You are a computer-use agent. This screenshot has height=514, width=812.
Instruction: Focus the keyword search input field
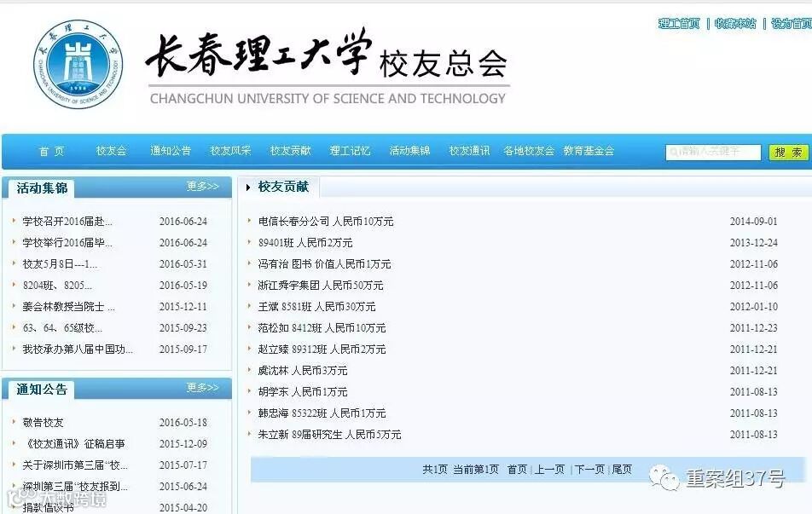point(713,152)
